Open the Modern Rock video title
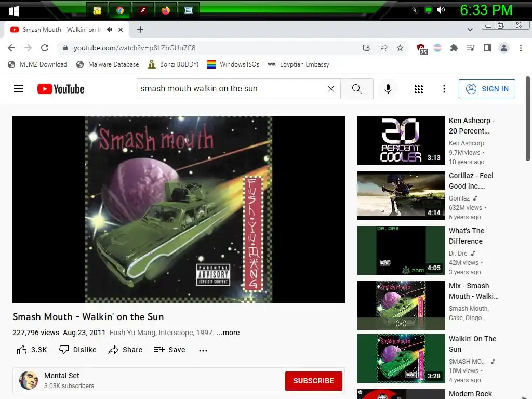 [x=470, y=394]
